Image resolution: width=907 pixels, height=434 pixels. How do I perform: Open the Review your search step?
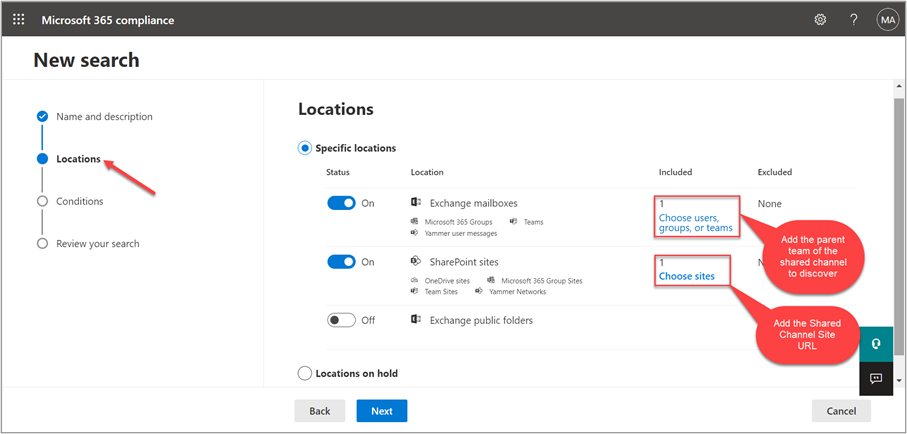(97, 243)
